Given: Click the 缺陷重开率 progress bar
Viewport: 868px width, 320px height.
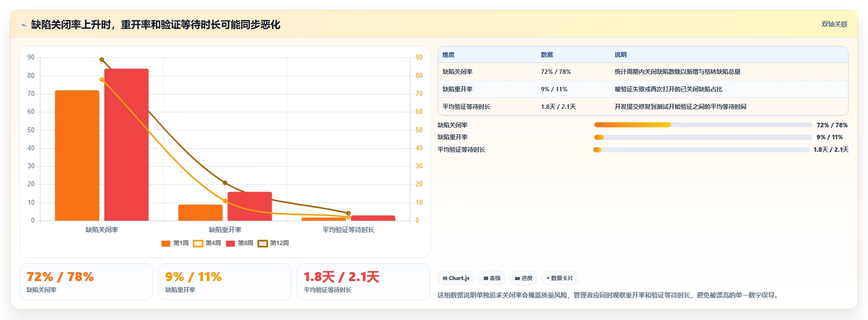Looking at the screenshot, I should tap(703, 137).
